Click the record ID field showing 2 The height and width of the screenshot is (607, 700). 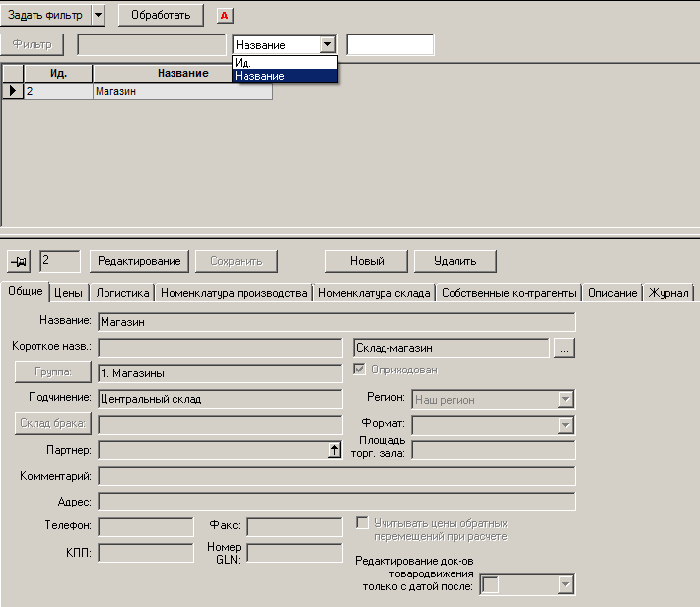[60, 261]
